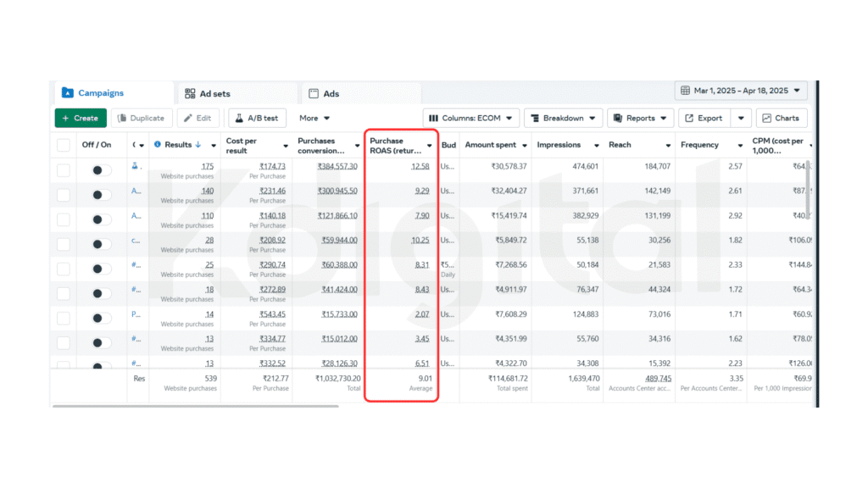Expand the More menu
The image size is (868, 488).
pyautogui.click(x=314, y=119)
